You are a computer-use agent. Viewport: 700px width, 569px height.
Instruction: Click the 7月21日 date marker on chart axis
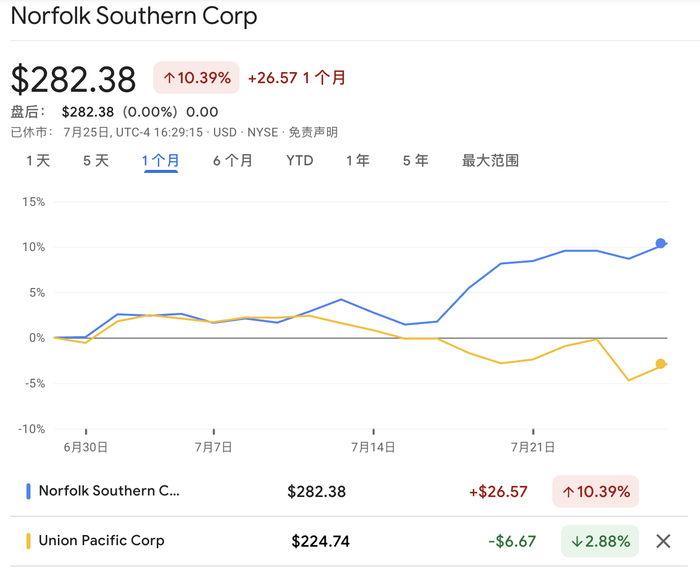(533, 447)
